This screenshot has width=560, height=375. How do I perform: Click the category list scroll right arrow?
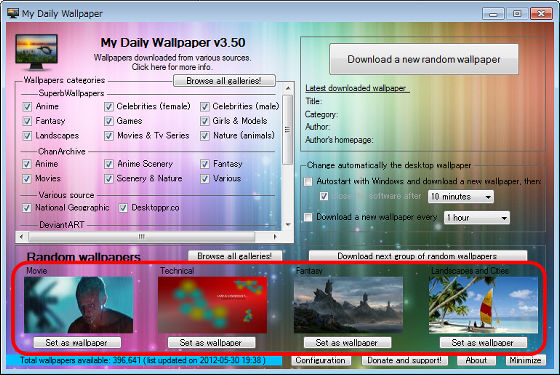click(x=275, y=236)
